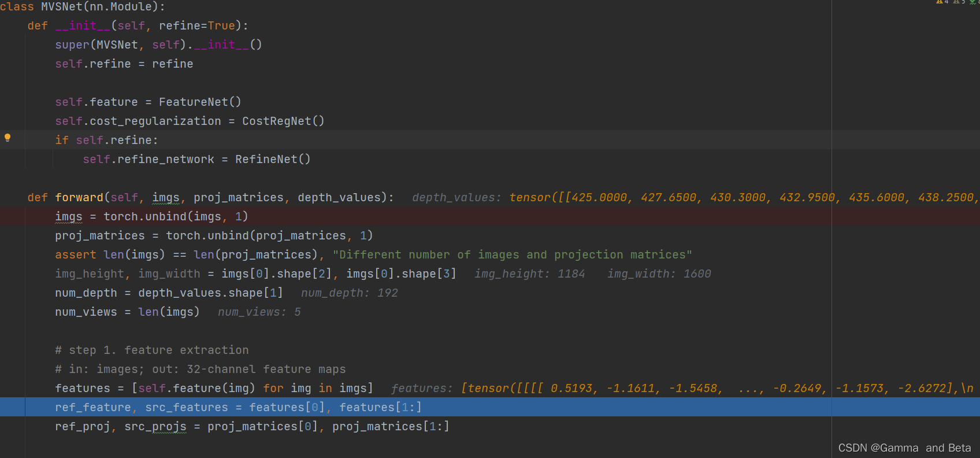Click "super" on the super(MVSNet, self) line
This screenshot has height=458, width=980.
click(72, 45)
